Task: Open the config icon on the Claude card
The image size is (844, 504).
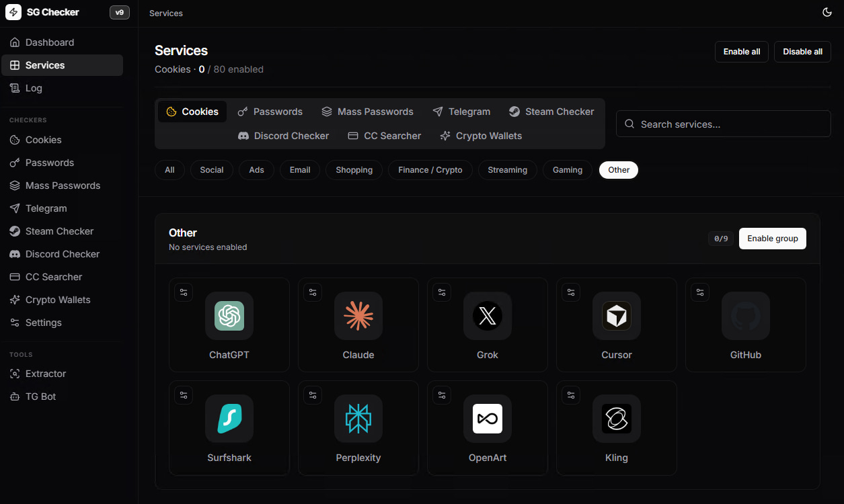Action: [313, 292]
